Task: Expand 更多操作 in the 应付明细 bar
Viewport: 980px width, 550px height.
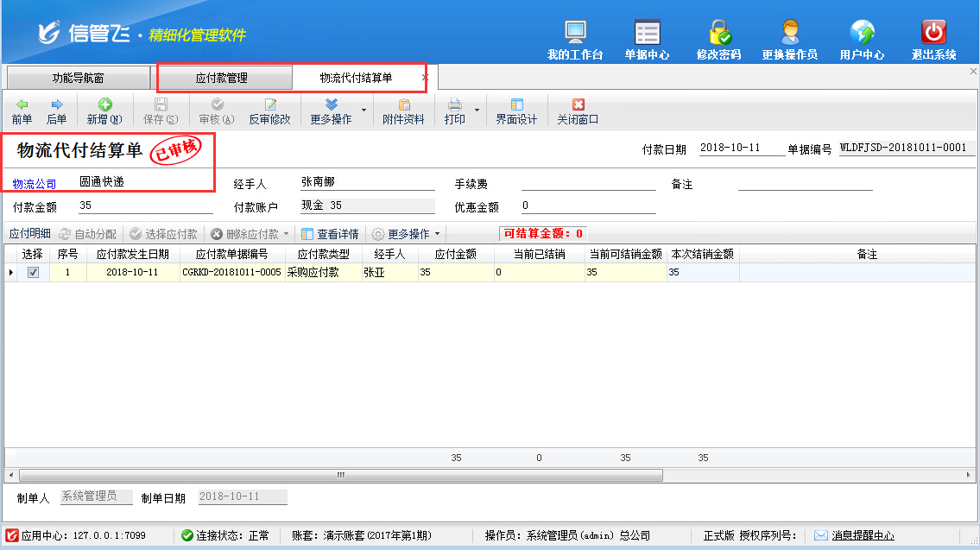Action: pos(405,234)
